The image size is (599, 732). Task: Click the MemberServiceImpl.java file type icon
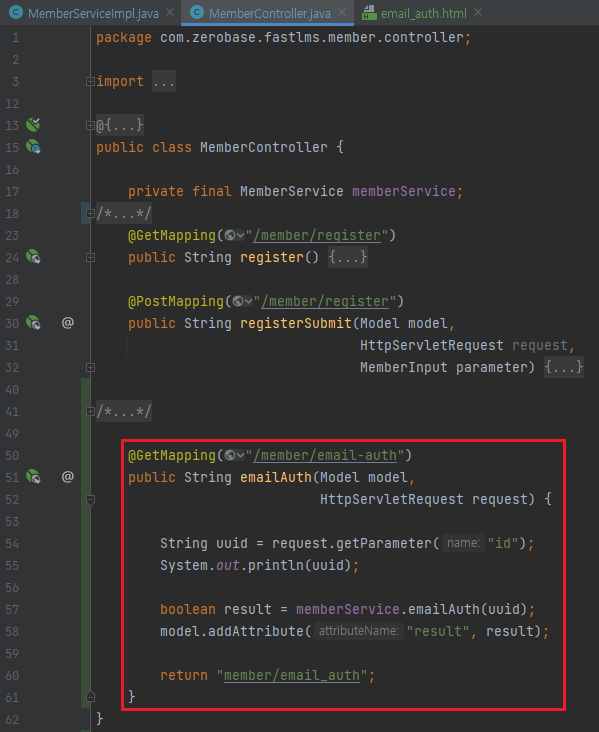click(16, 13)
